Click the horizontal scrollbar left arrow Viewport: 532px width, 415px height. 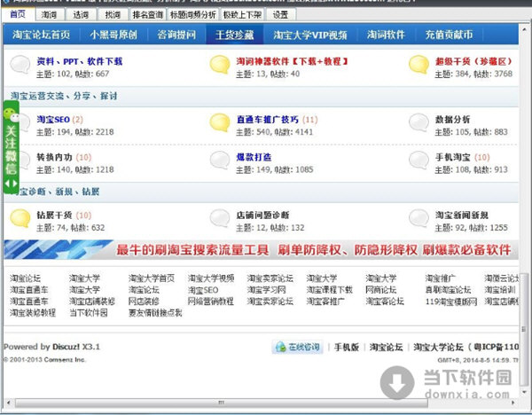(x=9, y=403)
